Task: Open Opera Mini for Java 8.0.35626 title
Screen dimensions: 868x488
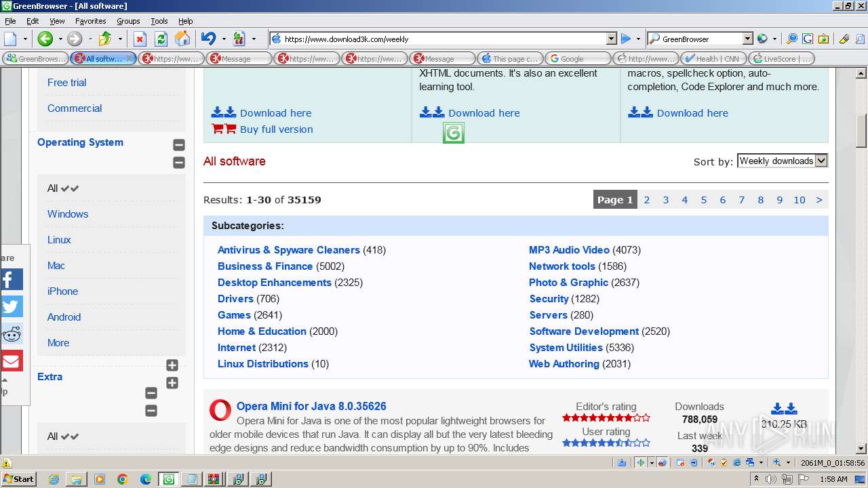Action: [x=311, y=407]
